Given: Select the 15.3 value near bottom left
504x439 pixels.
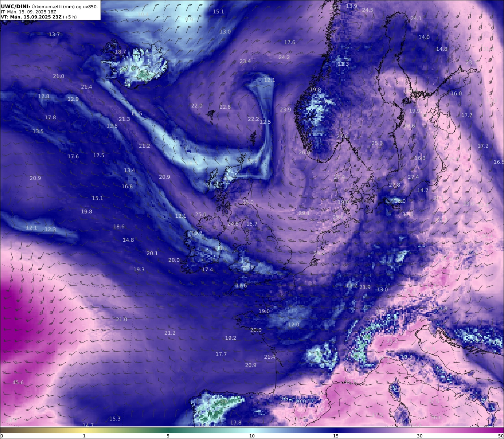Looking at the screenshot, I should [x=115, y=419].
